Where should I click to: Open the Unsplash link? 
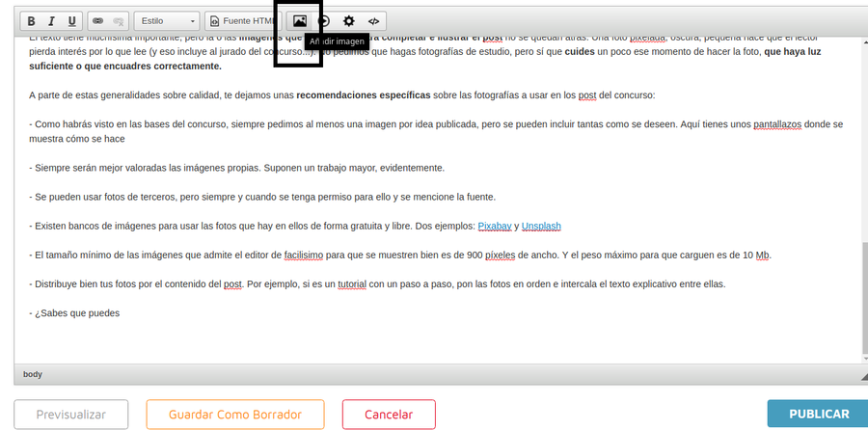click(x=541, y=227)
